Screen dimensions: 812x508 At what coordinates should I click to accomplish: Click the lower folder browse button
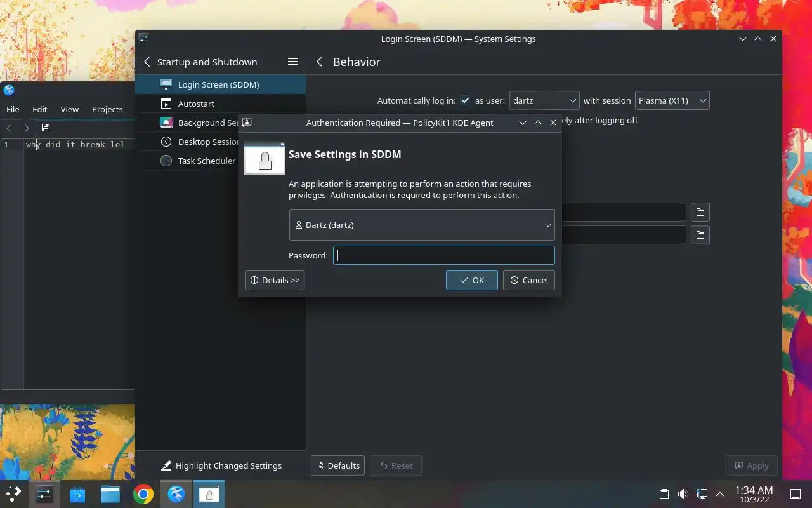click(700, 235)
